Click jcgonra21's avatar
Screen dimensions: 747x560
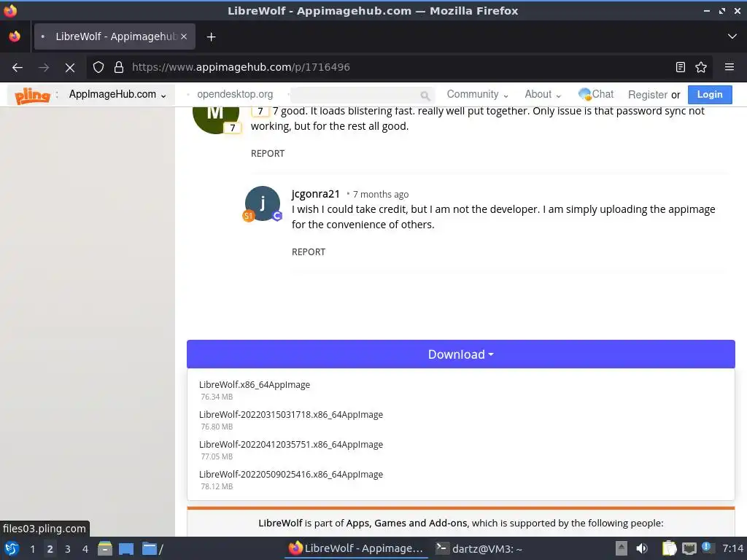point(263,203)
